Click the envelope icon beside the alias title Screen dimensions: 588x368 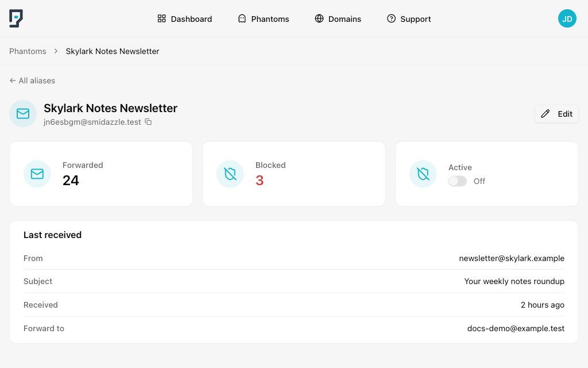pyautogui.click(x=23, y=113)
